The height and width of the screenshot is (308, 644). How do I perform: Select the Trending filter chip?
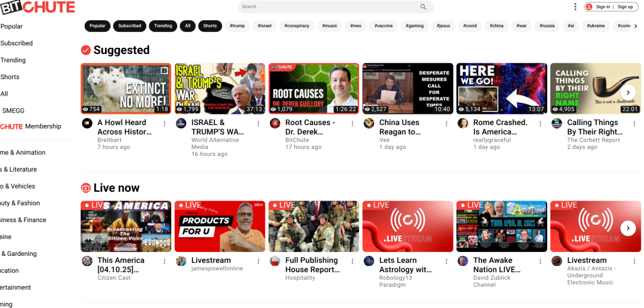click(x=163, y=26)
